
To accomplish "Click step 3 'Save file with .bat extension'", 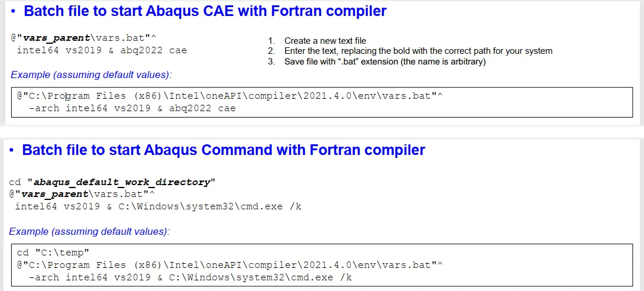I will click(385, 62).
